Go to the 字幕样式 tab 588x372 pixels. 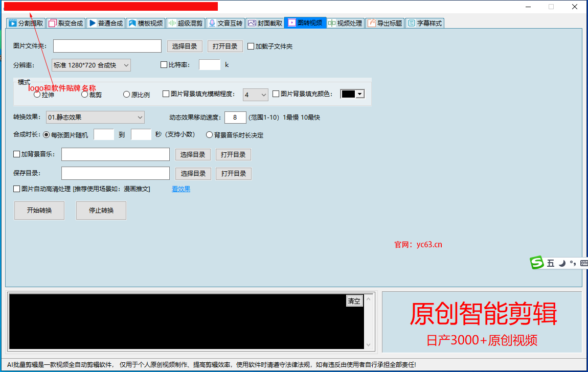coord(424,23)
